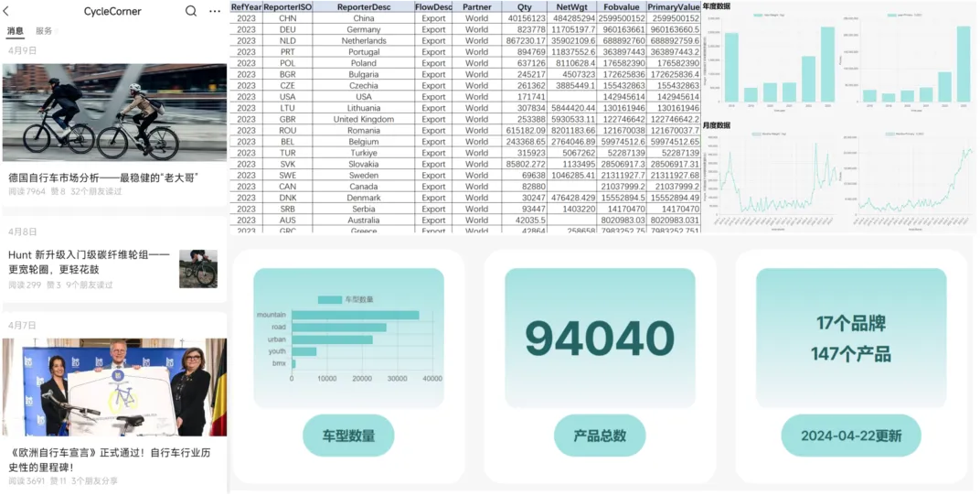Open article 德国自行车市场分析

coord(103,178)
